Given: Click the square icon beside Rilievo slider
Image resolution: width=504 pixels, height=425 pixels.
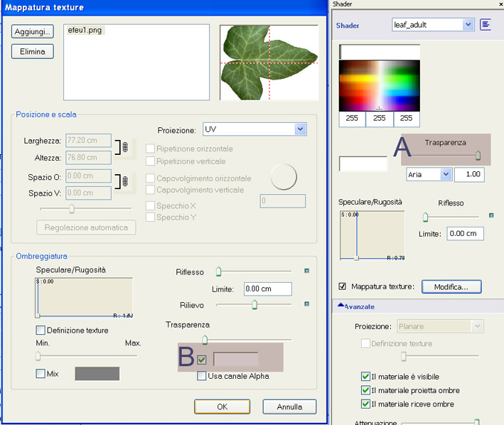Looking at the screenshot, I should pyautogui.click(x=306, y=304).
